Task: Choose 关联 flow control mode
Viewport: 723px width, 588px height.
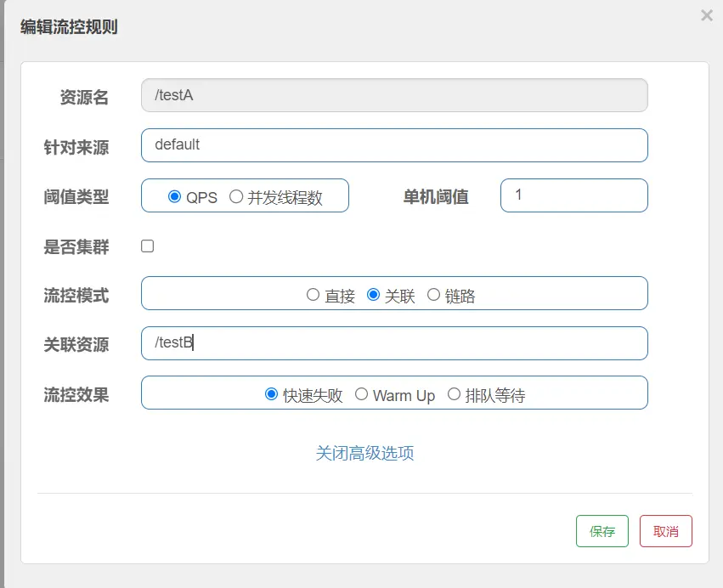Action: pos(373,294)
